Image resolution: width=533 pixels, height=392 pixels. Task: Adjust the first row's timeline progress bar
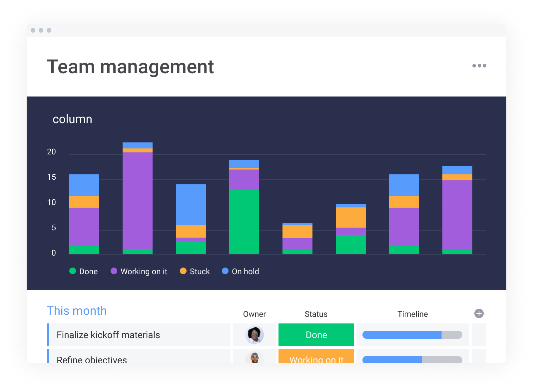click(412, 335)
